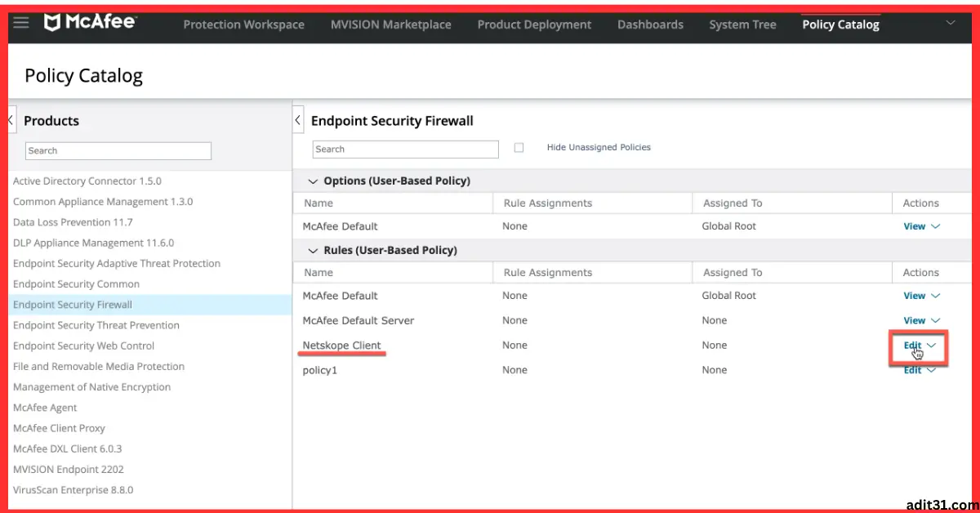Click the policy1 policy name
Viewport: 980px width, 513px height.
click(x=319, y=370)
